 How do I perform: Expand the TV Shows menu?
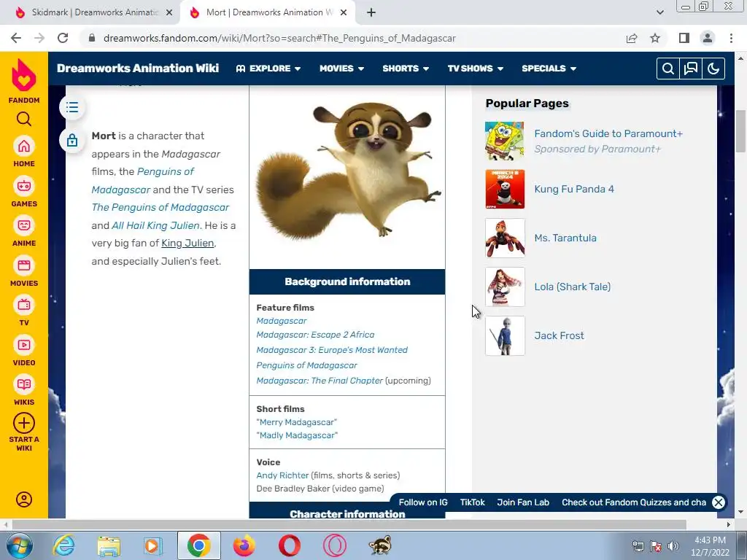pos(475,69)
